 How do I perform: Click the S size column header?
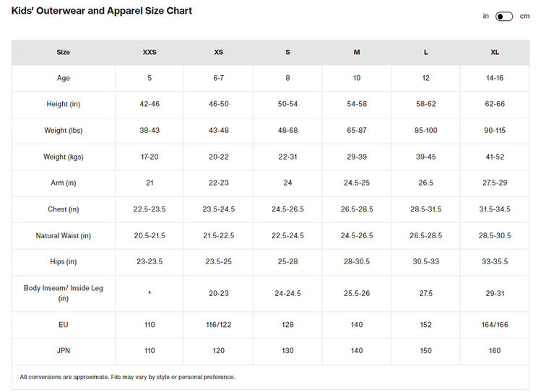pos(287,52)
